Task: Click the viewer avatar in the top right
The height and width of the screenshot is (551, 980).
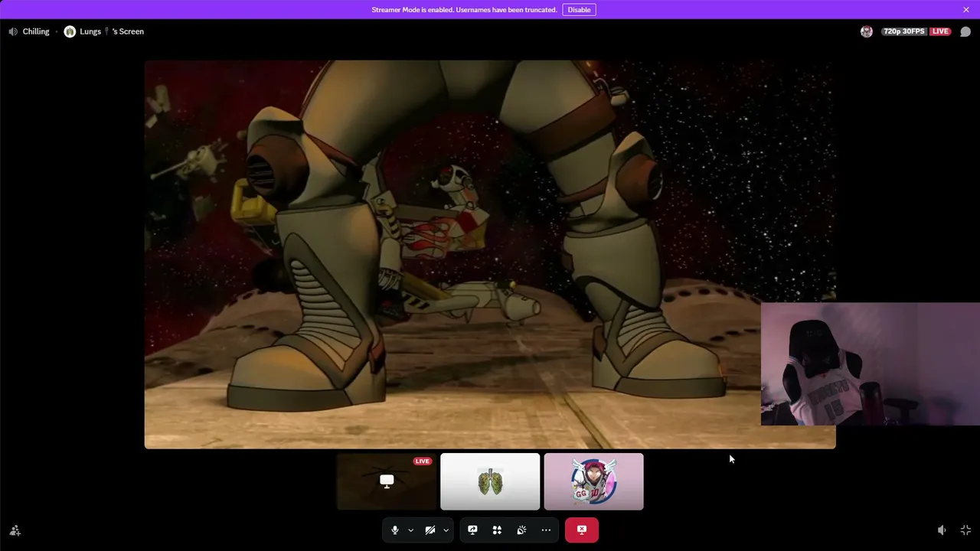Action: [x=867, y=31]
